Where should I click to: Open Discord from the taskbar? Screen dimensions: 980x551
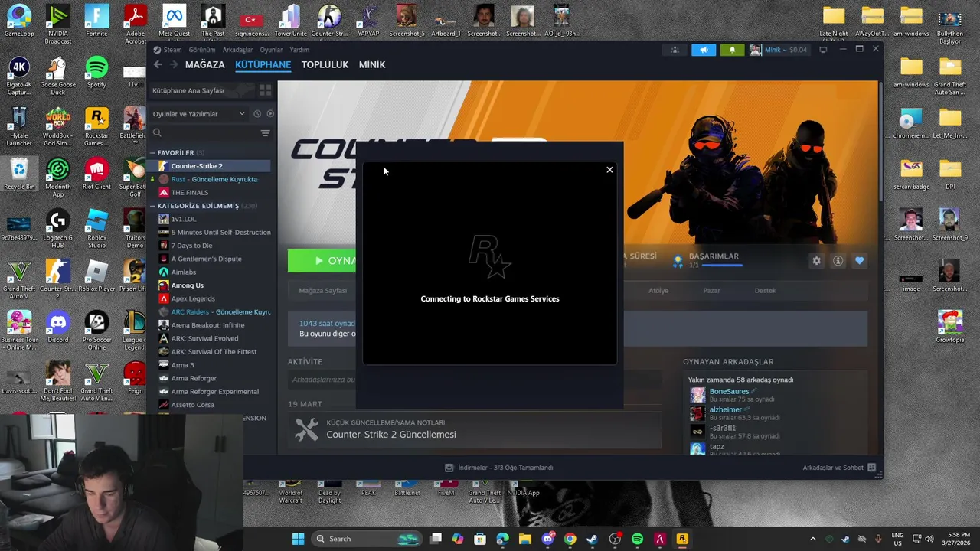tap(547, 539)
